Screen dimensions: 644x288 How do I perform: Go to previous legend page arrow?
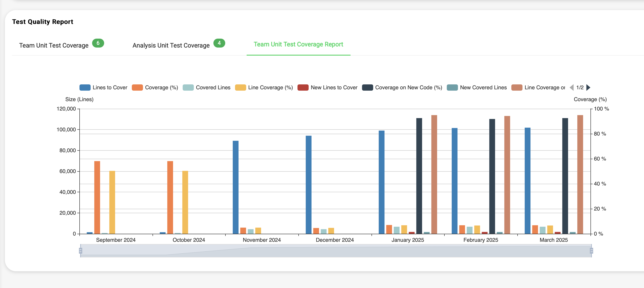[x=572, y=88]
